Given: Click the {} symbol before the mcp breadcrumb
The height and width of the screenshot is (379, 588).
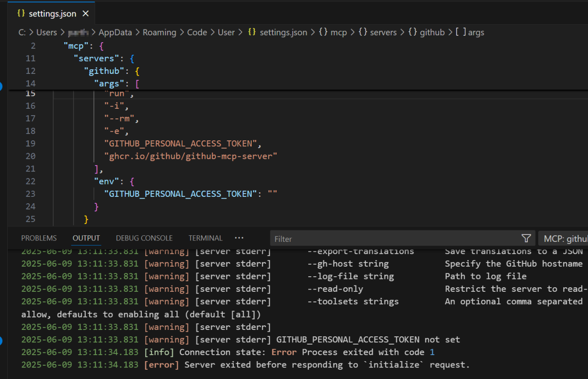Looking at the screenshot, I should point(323,32).
